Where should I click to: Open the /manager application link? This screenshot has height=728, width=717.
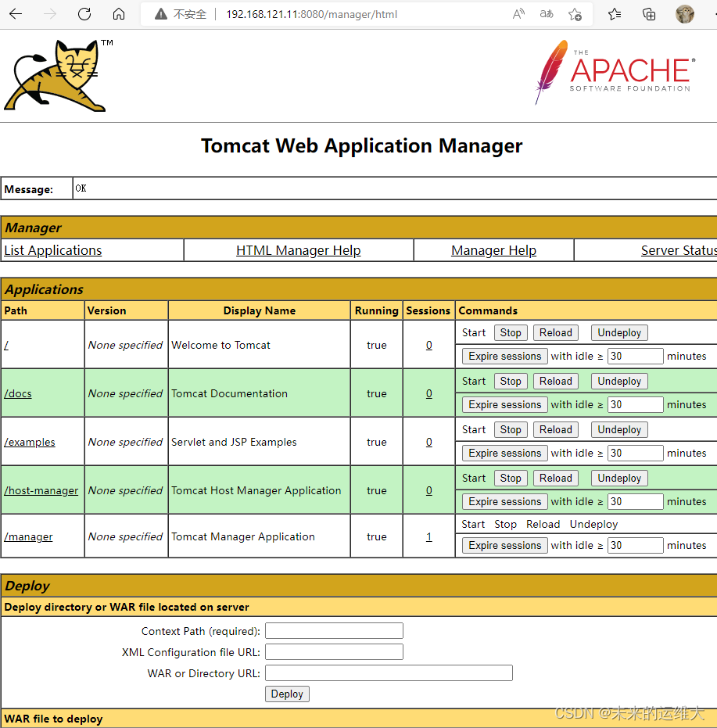[x=28, y=536]
